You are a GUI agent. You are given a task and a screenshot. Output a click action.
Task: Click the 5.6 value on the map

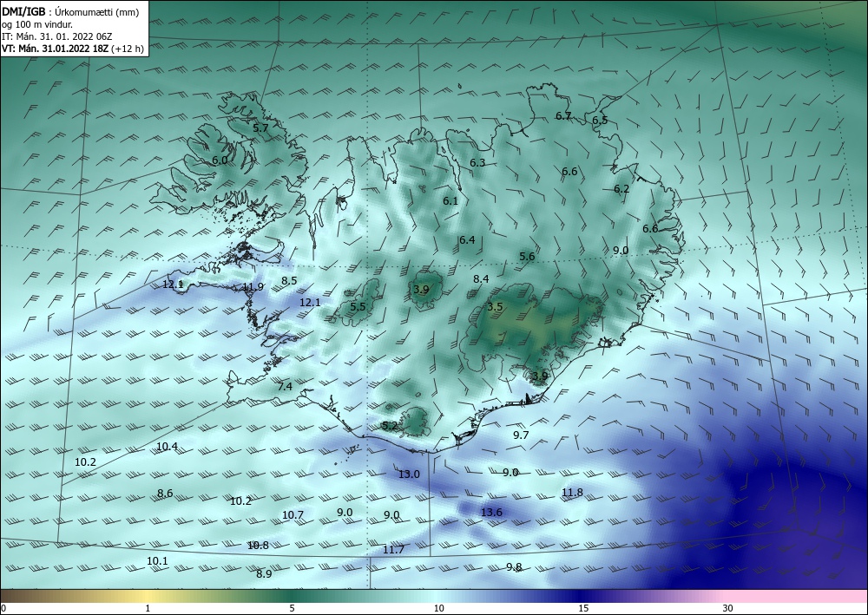(x=528, y=257)
